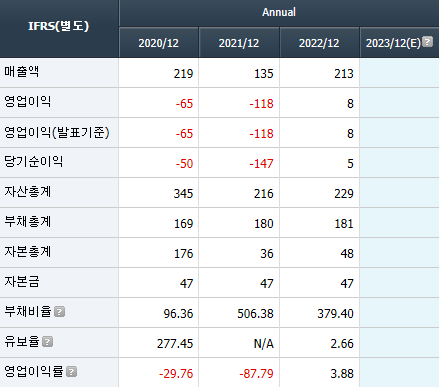Select the 2020/12 column header

tap(159, 43)
